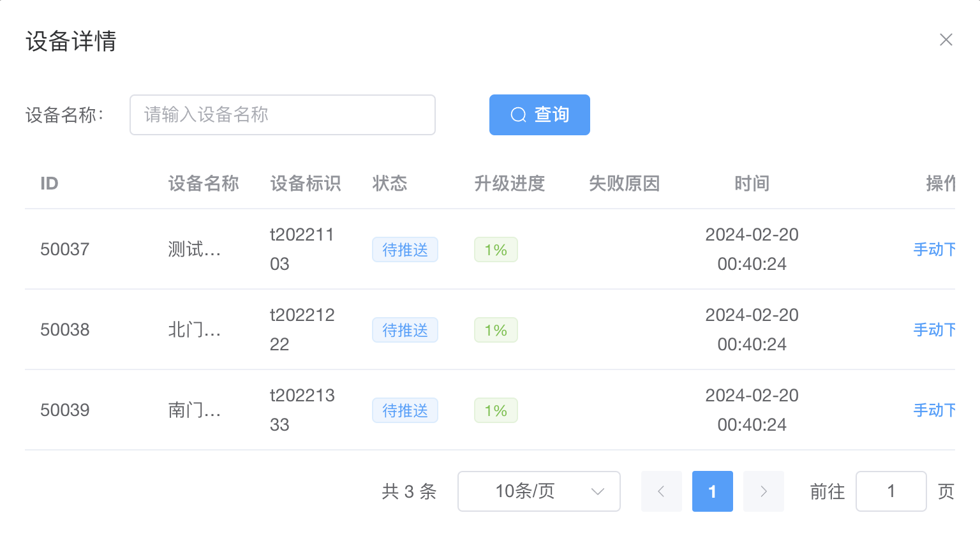Click the 状态 column header
This screenshot has height=536, width=980.
390,184
